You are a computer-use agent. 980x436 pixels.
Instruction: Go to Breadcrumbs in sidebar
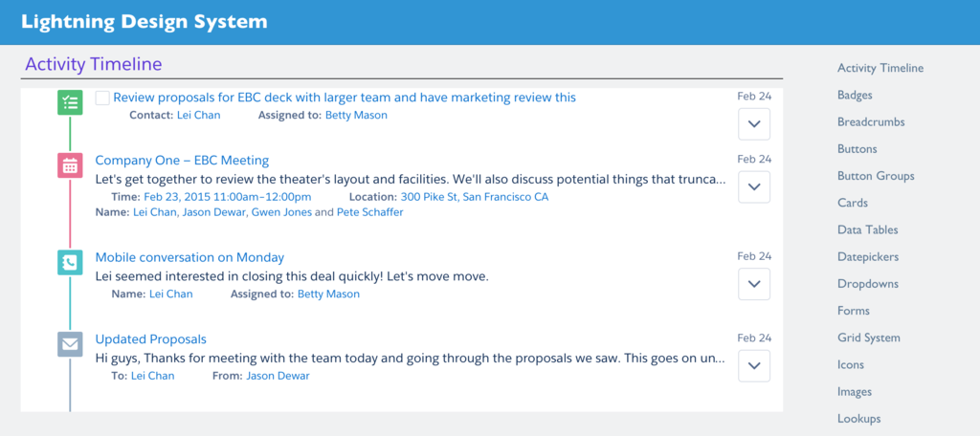tap(871, 121)
